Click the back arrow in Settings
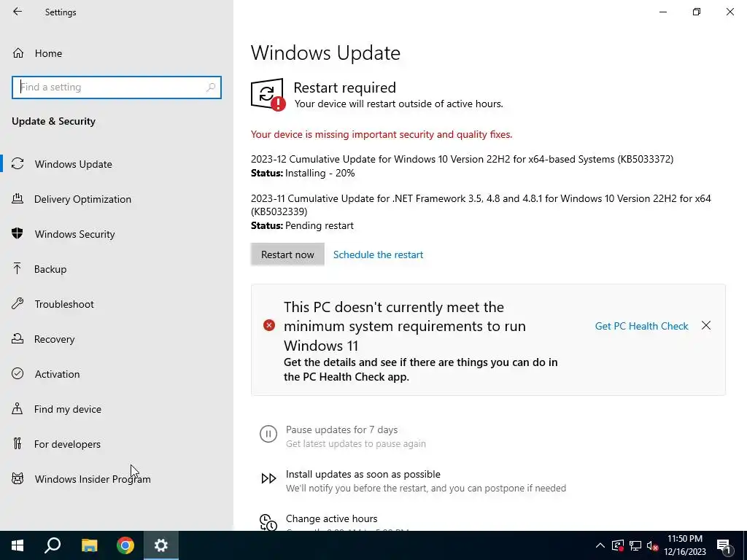747x560 pixels. [18, 12]
